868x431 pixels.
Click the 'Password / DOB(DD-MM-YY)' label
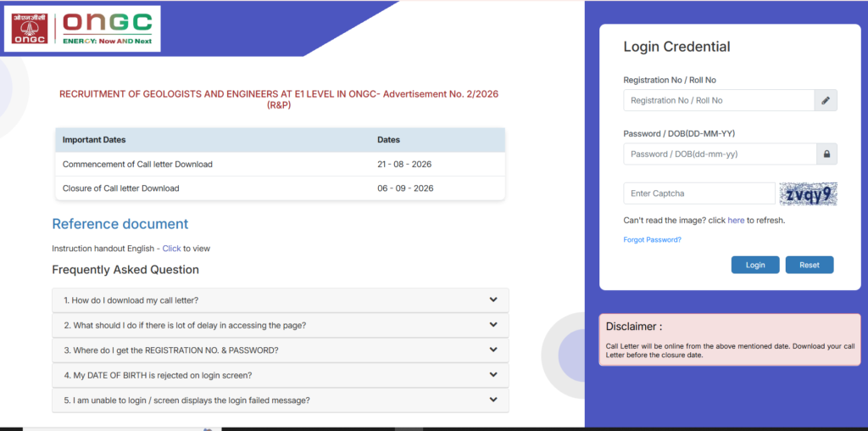(x=679, y=133)
